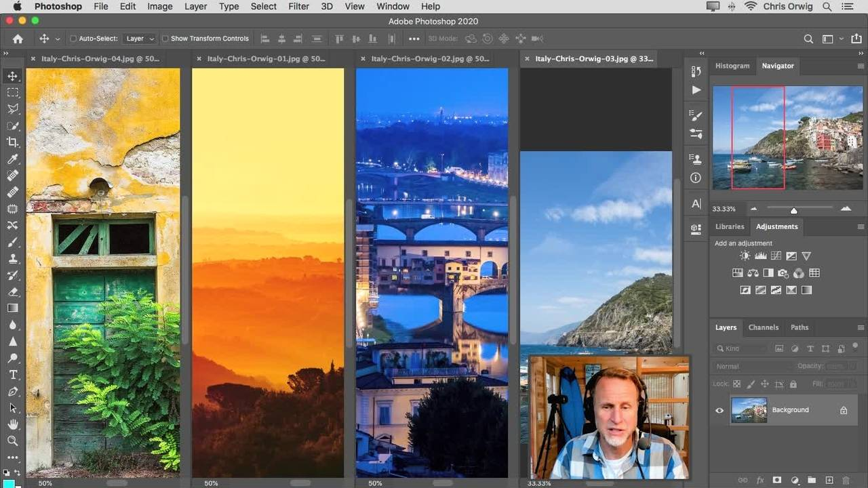Select the Hand tool

(13, 424)
